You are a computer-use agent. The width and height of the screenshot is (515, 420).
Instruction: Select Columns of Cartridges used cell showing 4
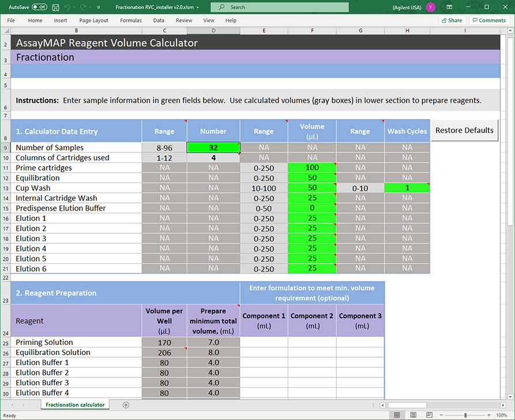[x=213, y=157]
